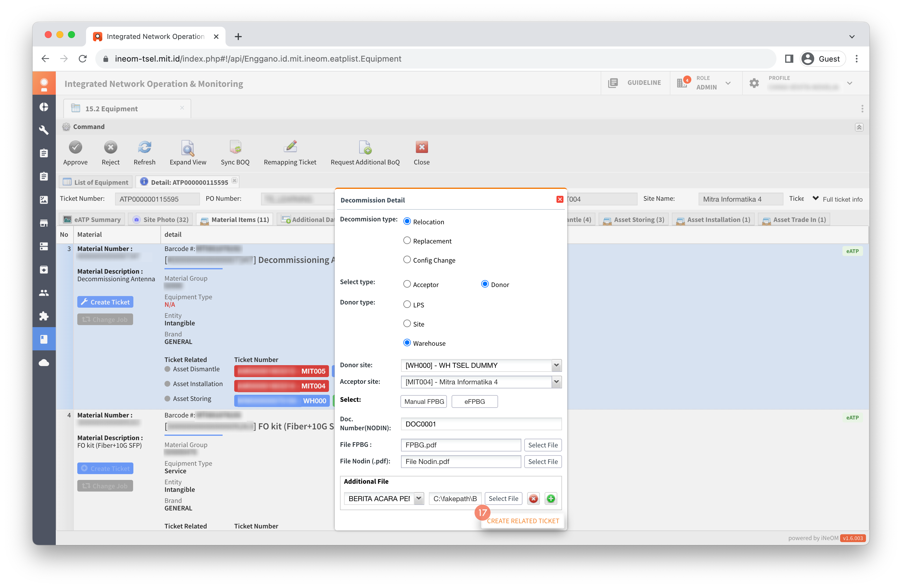Open the sidebar image gallery icon
The image size is (902, 588).
pyautogui.click(x=44, y=200)
